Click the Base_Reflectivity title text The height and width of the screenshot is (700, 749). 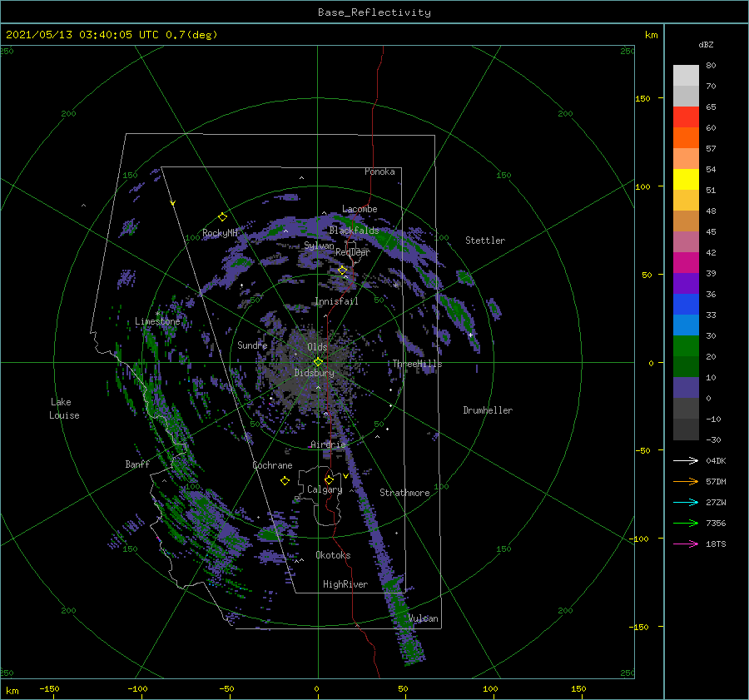point(374,12)
